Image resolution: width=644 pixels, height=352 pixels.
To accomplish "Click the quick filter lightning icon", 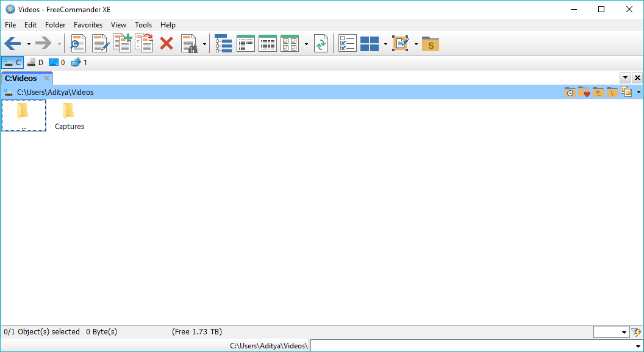I will coord(637,332).
